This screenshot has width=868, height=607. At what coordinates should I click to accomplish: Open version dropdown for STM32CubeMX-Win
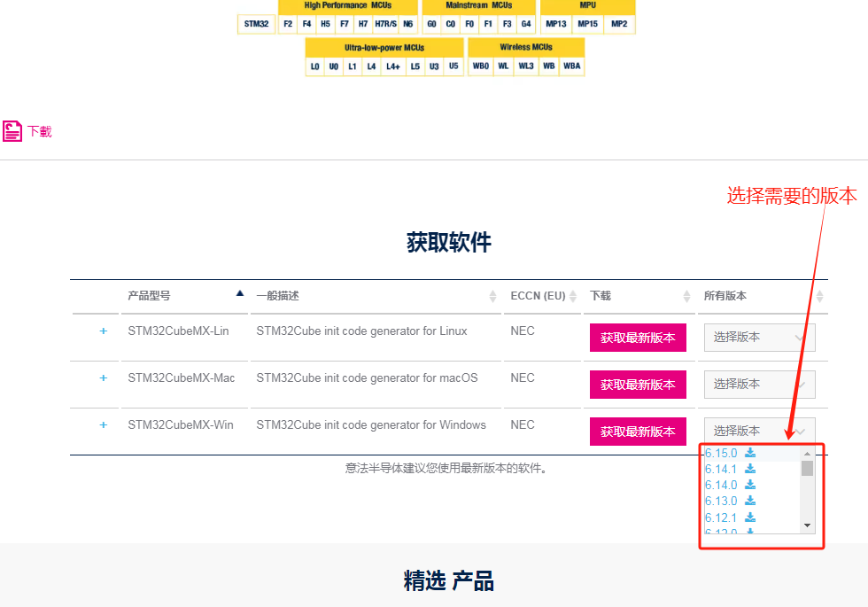pyautogui.click(x=760, y=431)
